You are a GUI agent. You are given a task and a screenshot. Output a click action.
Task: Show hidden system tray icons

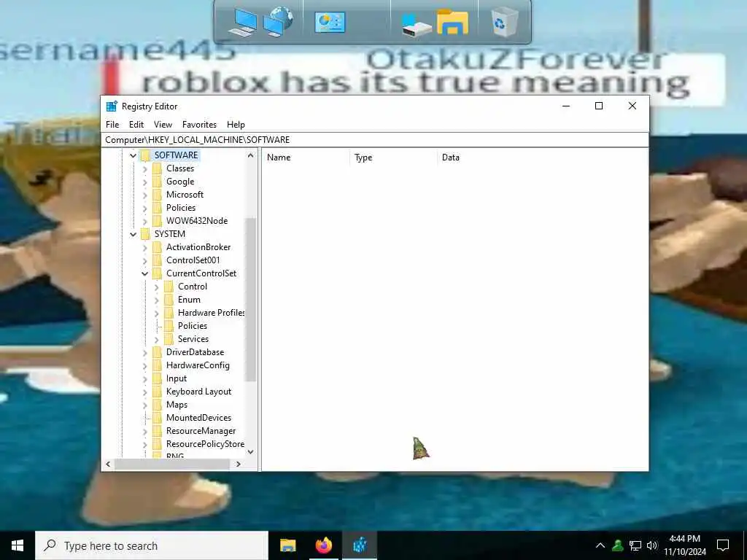click(600, 545)
